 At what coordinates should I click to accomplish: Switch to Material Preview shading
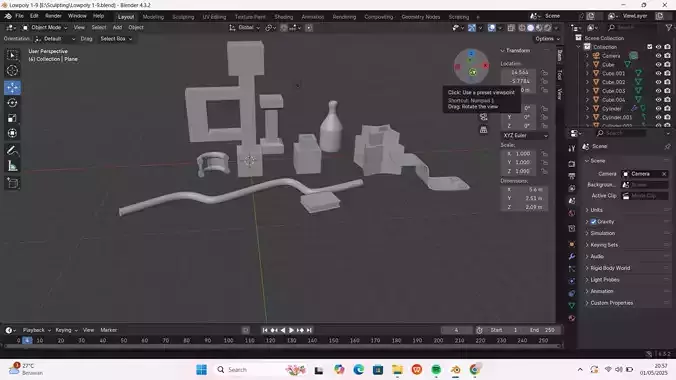[x=539, y=28]
